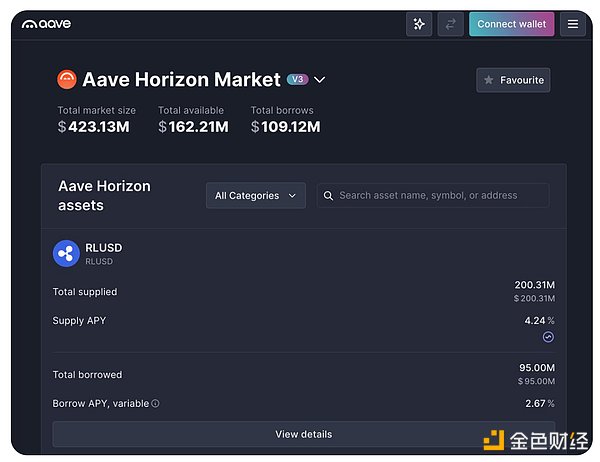Screen dimensions: 600x462
Task: Click the Connect wallet button
Action: 511,24
